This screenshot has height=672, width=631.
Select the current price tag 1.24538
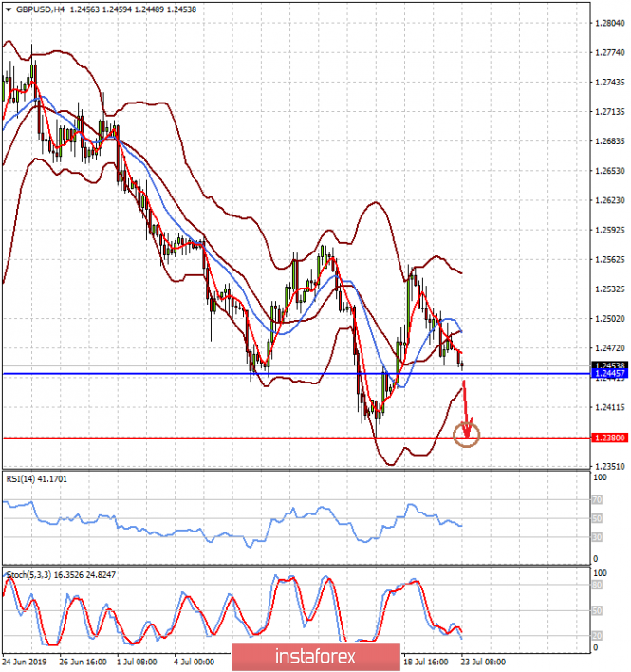coord(608,365)
